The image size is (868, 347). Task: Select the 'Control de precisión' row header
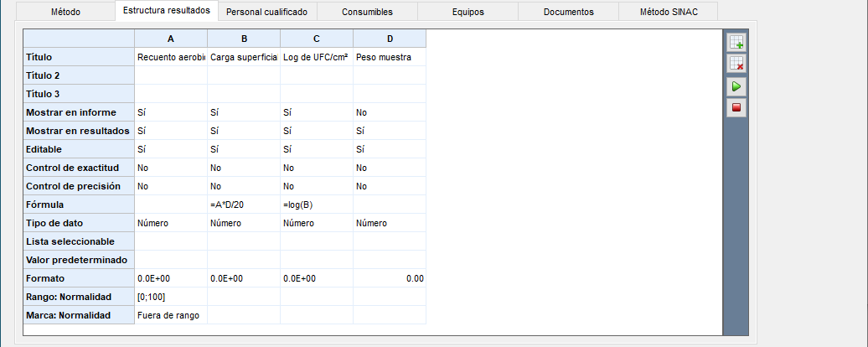coord(79,186)
